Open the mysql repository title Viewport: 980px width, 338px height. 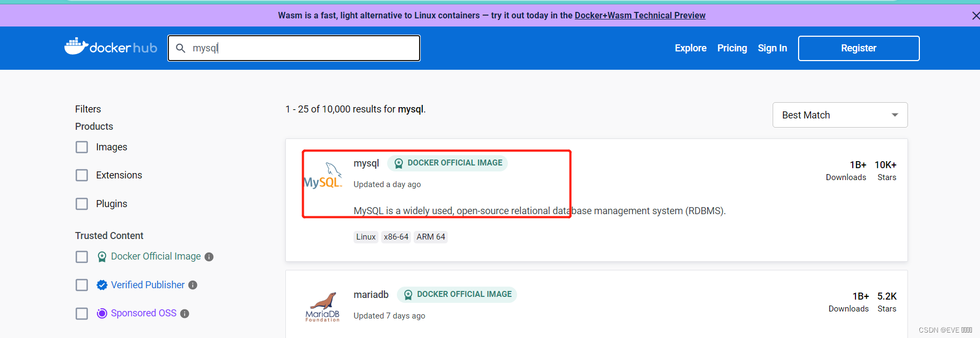coord(366,163)
